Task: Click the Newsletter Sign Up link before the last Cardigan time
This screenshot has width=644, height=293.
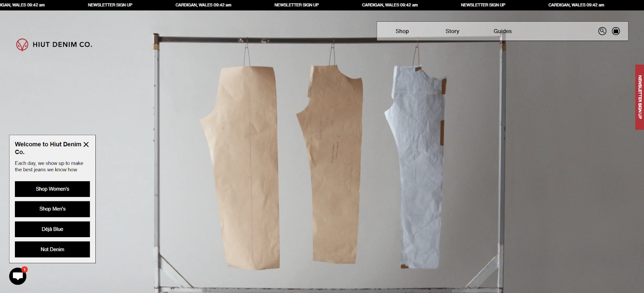Action: [x=483, y=5]
